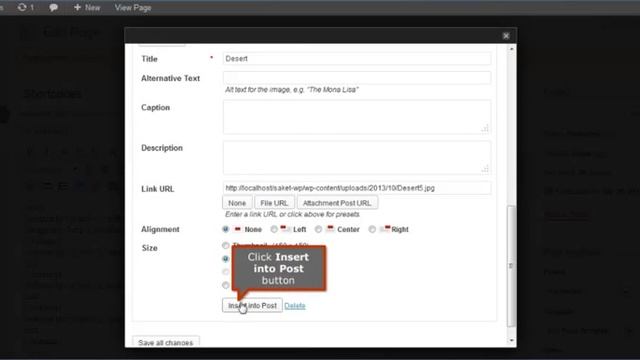The width and height of the screenshot is (640, 360).
Task: Click the None link URL button
Action: (237, 203)
